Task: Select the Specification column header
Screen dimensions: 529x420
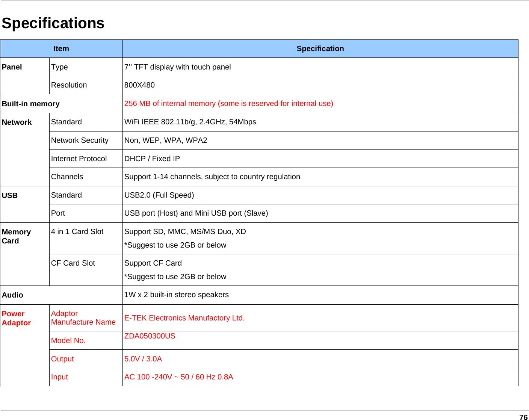Action: coord(320,48)
